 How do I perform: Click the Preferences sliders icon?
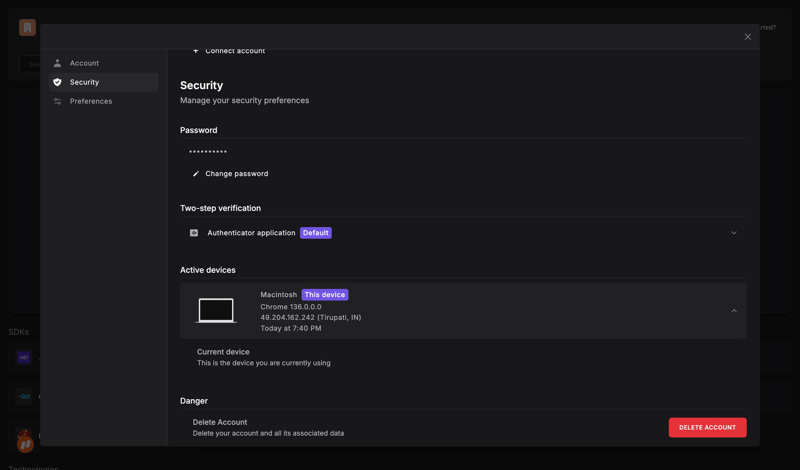(x=58, y=101)
